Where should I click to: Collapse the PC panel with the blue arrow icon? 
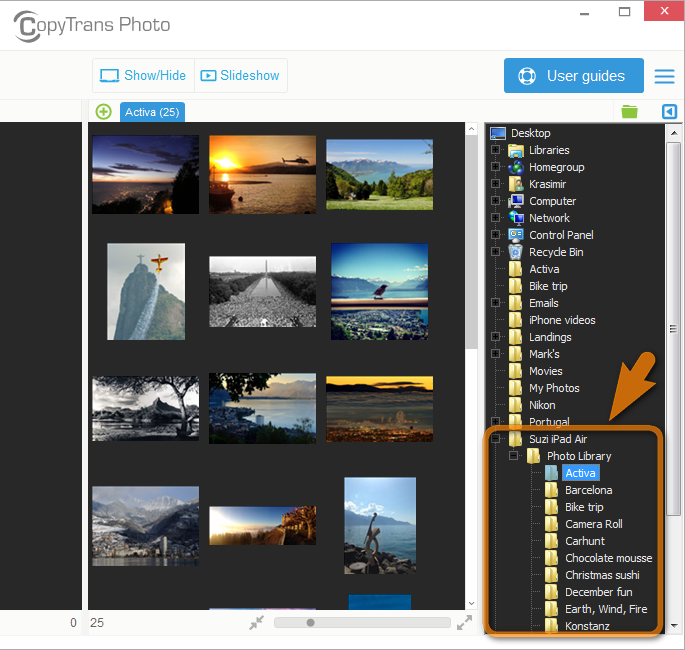pos(669,111)
